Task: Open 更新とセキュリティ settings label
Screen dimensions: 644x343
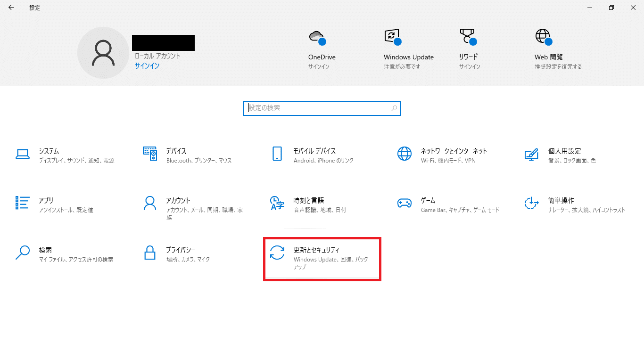Action: [x=316, y=250]
